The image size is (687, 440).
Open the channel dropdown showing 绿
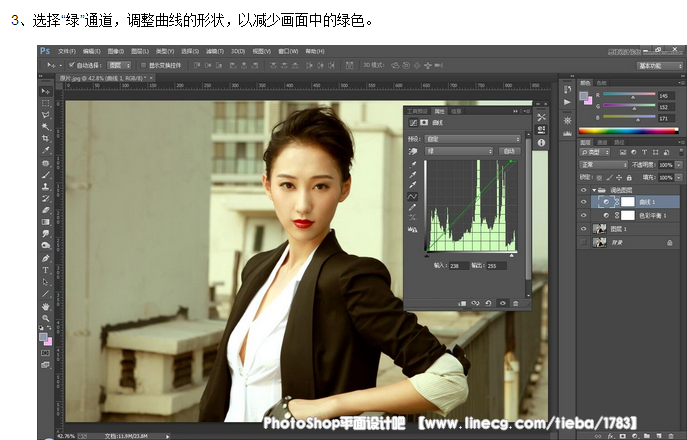(459, 151)
